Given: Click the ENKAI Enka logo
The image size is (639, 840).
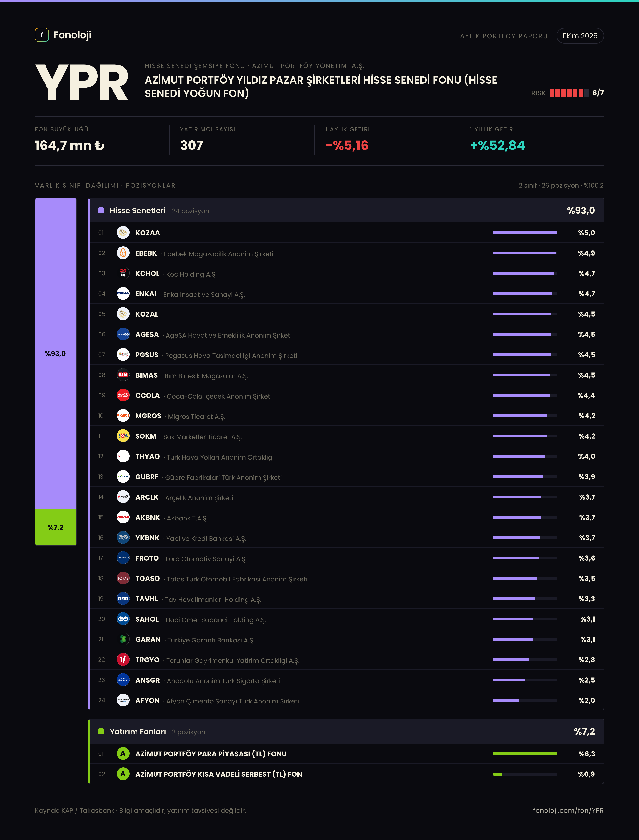Looking at the screenshot, I should point(123,294).
